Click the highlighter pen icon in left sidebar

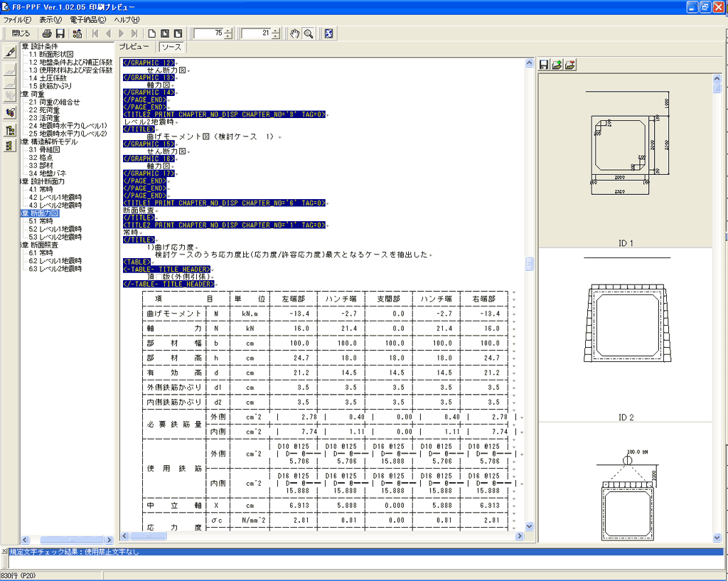10,52
